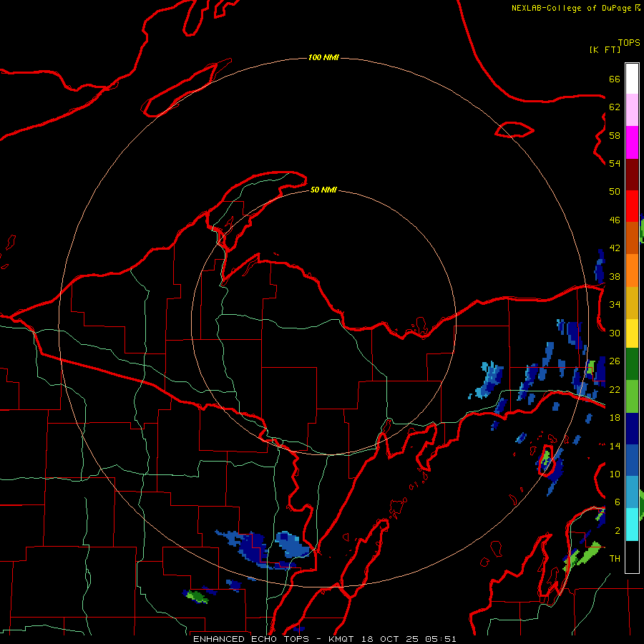Click the 50 NMI range ring label
Screen dimensions: 644x644
coord(323,190)
